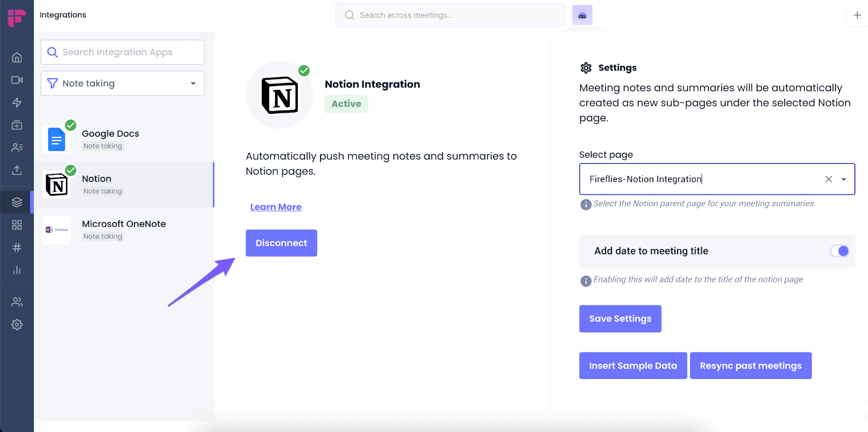
Task: Open the Team members icon
Action: click(x=17, y=302)
